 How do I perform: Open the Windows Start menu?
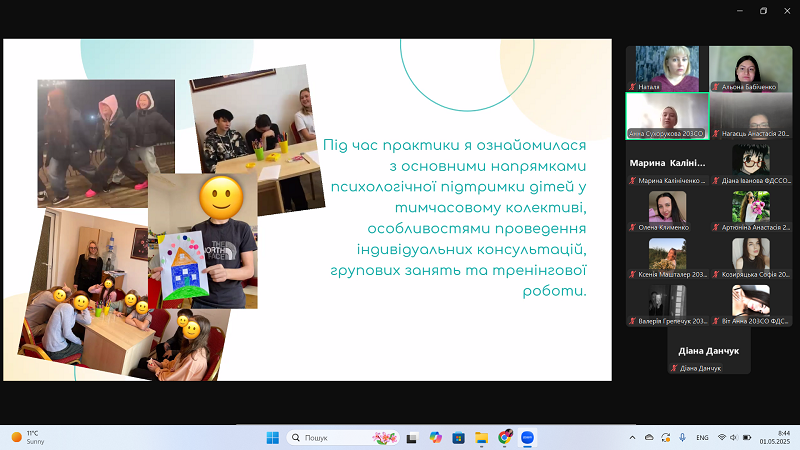[x=272, y=438]
